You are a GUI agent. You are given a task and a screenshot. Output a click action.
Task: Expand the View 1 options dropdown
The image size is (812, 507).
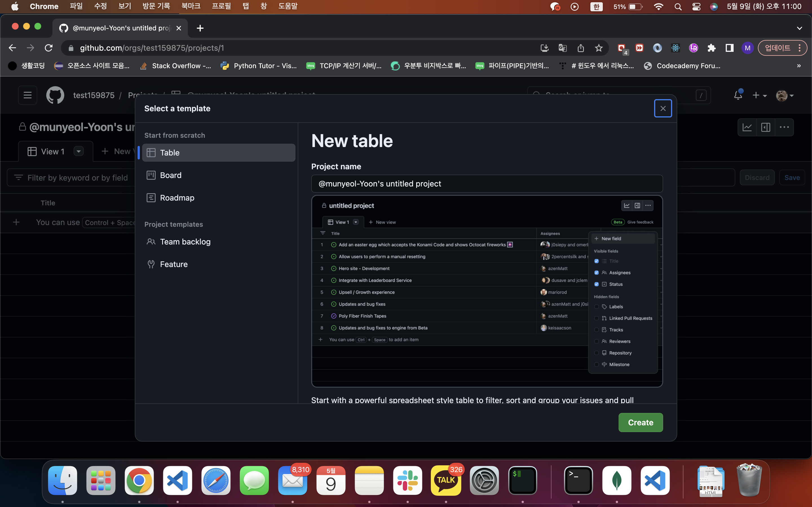pos(78,152)
